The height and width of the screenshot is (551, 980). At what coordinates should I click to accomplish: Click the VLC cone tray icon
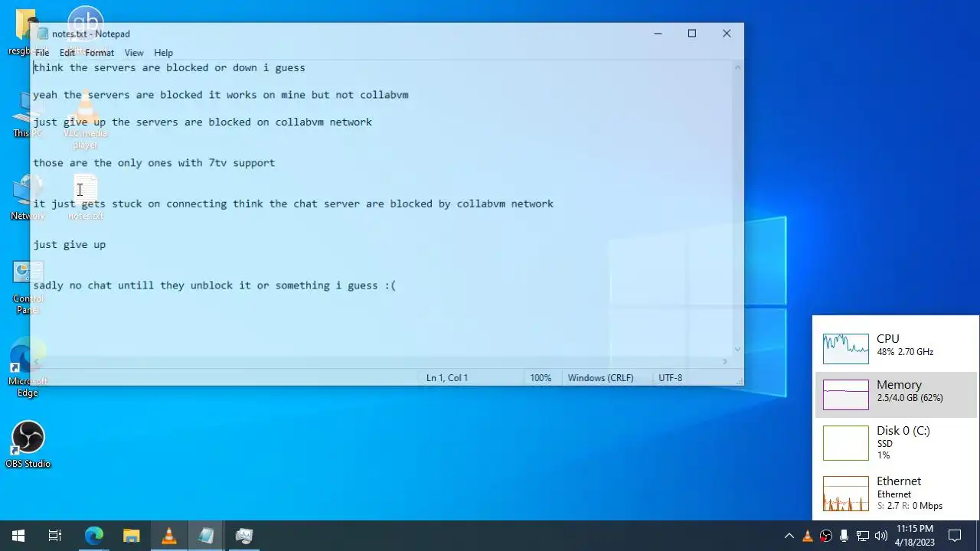[808, 536]
